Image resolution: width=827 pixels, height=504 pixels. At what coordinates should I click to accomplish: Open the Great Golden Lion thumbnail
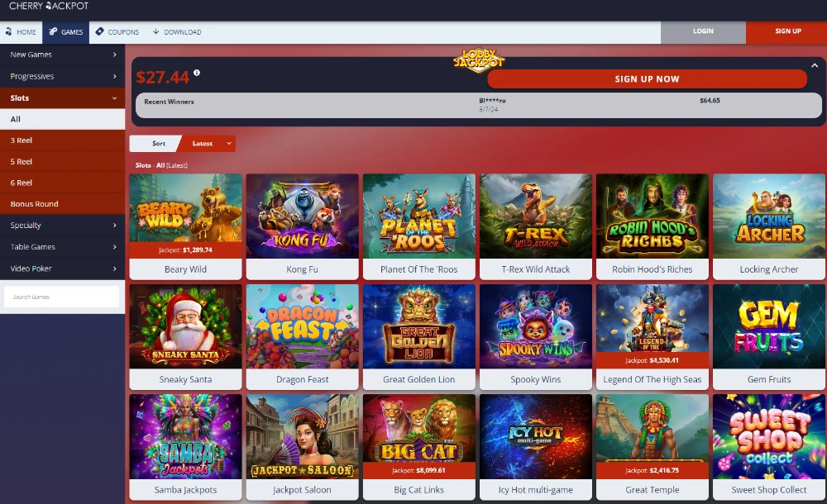[418, 326]
